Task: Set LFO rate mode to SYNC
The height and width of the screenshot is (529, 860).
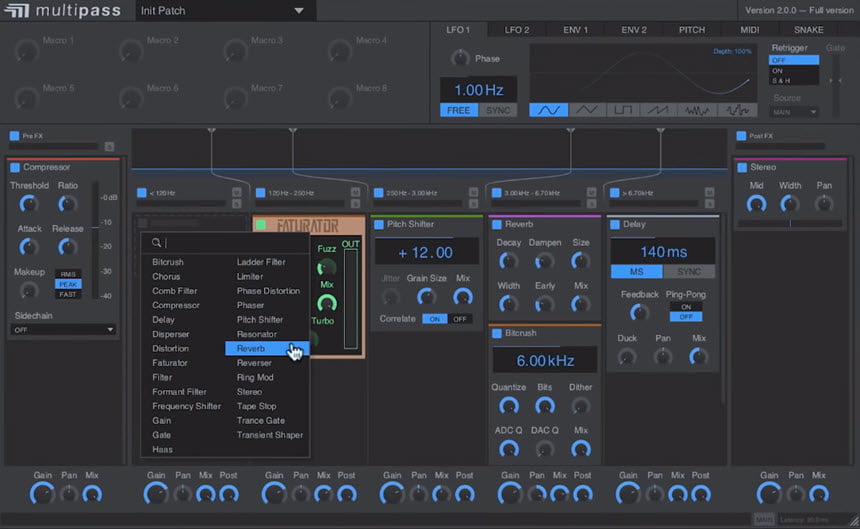Action: (x=497, y=110)
